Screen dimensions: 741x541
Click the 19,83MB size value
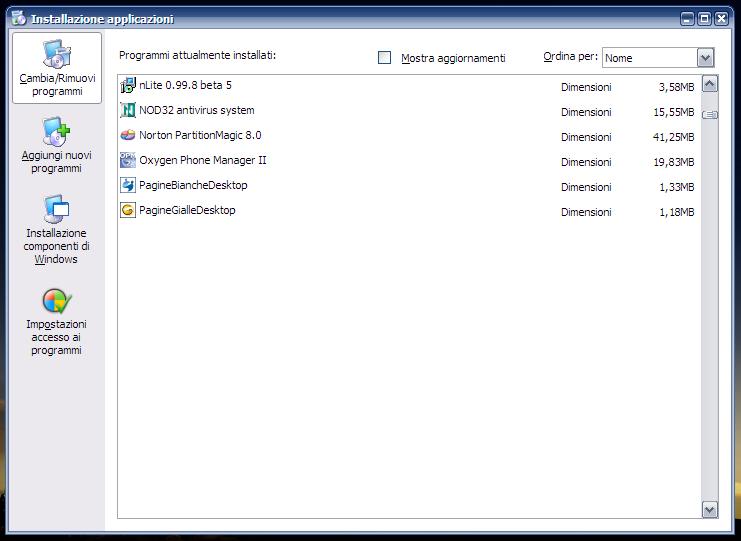pyautogui.click(x=674, y=163)
